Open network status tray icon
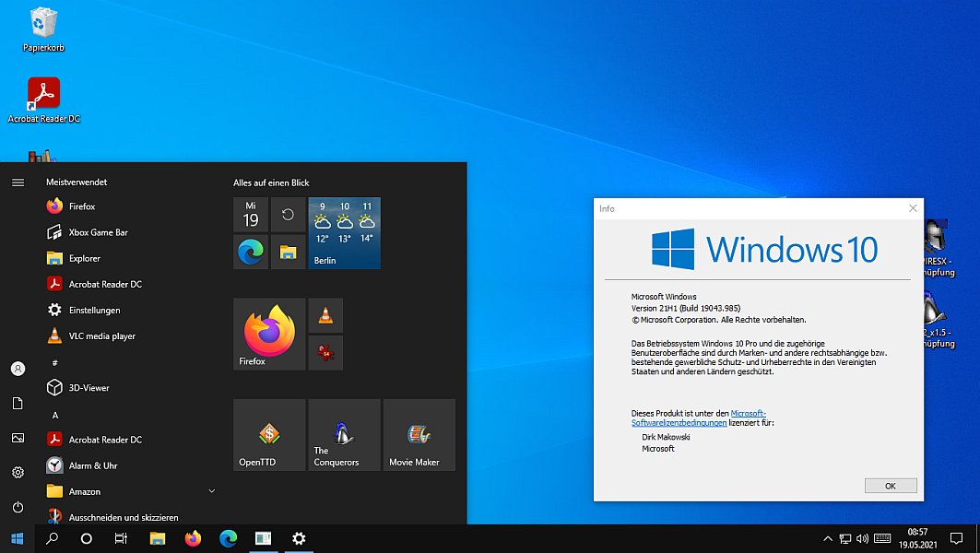This screenshot has height=553, width=980. click(x=845, y=538)
